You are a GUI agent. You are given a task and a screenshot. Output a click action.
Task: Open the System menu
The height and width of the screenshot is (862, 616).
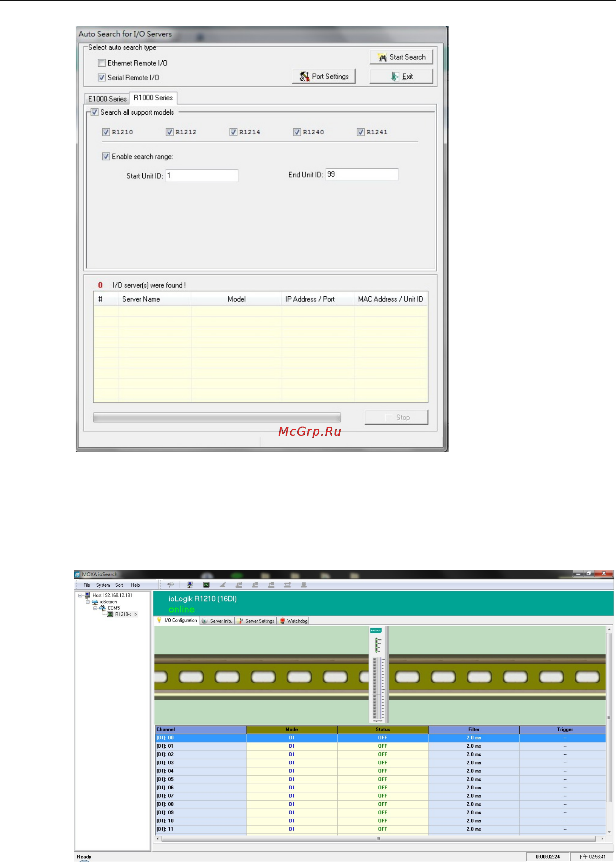(x=103, y=585)
